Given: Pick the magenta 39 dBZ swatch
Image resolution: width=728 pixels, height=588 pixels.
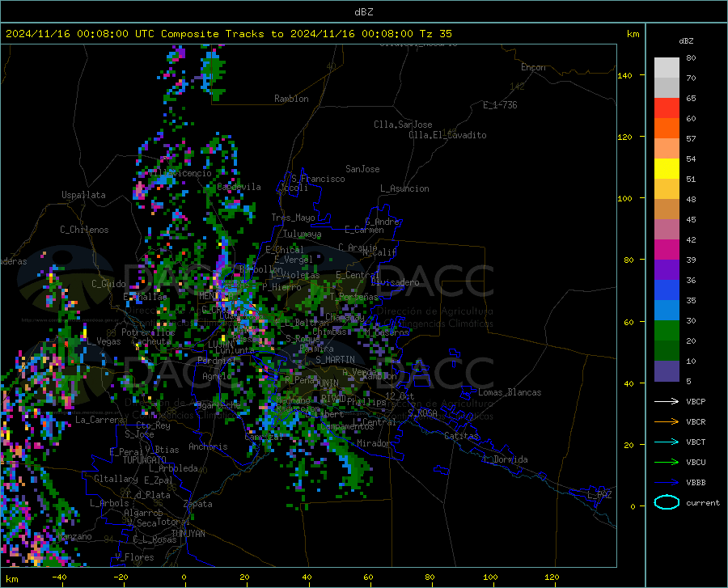Looking at the screenshot, I should 667,250.
